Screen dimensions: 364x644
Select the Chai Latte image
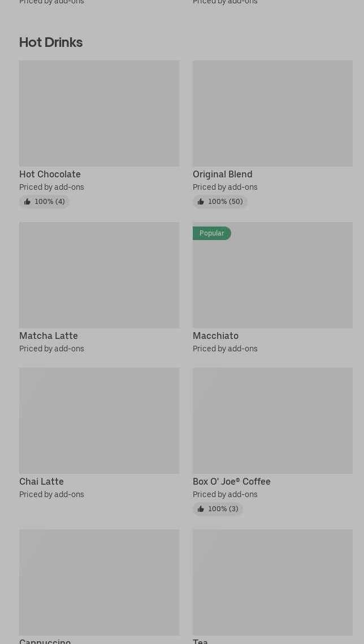[x=99, y=421]
